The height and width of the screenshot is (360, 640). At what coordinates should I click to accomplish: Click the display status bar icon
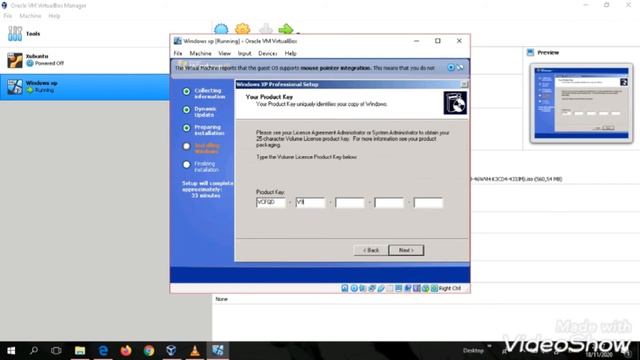click(x=399, y=288)
